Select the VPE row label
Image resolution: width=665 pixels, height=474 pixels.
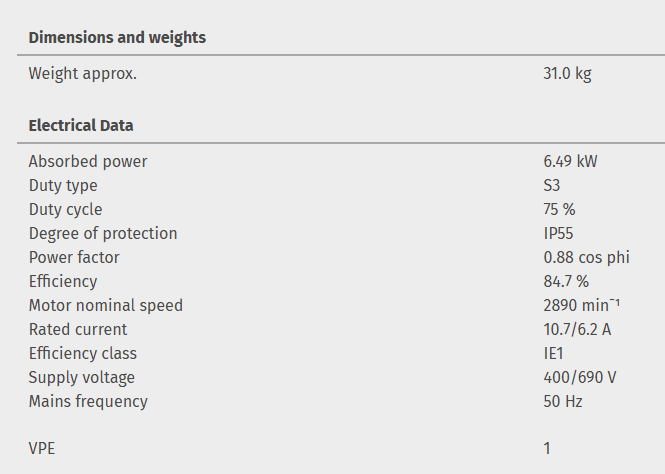(42, 448)
